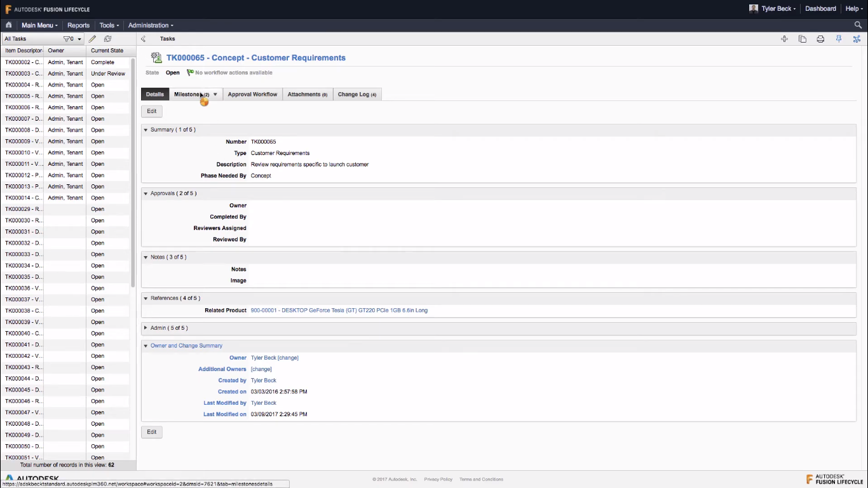Select the TK000014 task row
868x488 pixels.
coord(65,198)
